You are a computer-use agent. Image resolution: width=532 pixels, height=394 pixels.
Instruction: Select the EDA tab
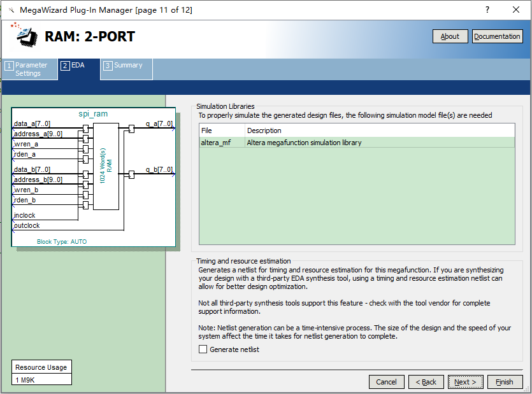click(x=78, y=66)
